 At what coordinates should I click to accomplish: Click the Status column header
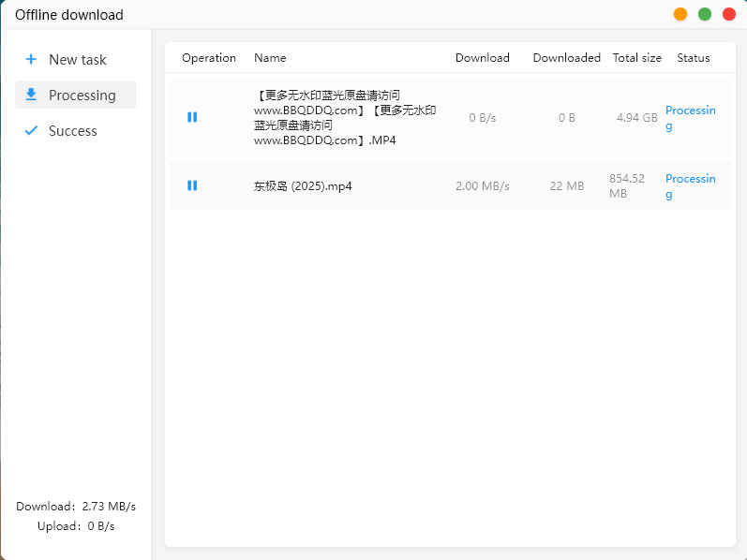694,58
